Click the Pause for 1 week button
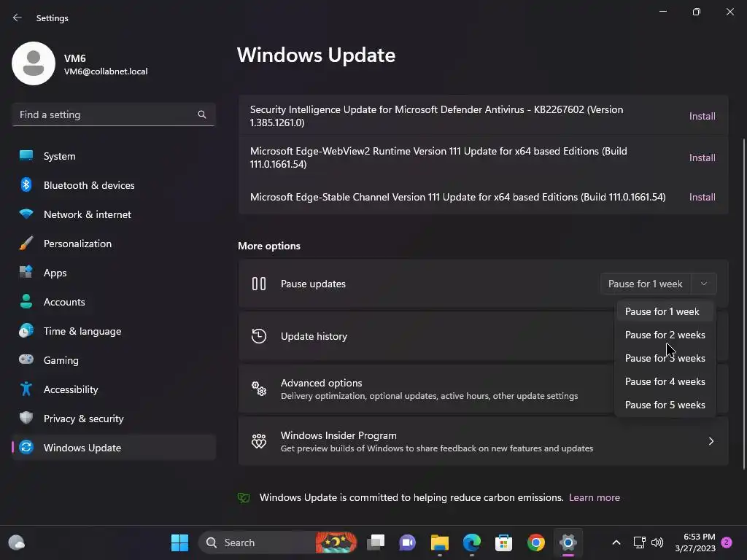Viewport: 747px width, 560px height. pos(646,284)
